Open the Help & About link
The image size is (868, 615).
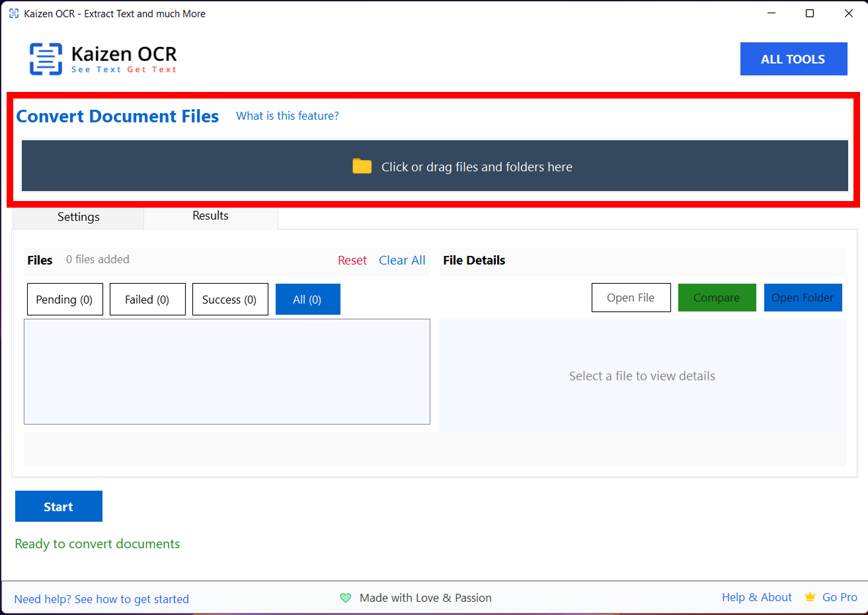pyautogui.click(x=756, y=597)
